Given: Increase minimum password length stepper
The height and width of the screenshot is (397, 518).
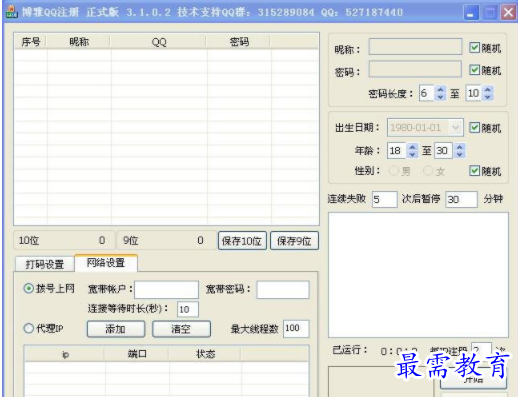Looking at the screenshot, I should click(x=440, y=89).
